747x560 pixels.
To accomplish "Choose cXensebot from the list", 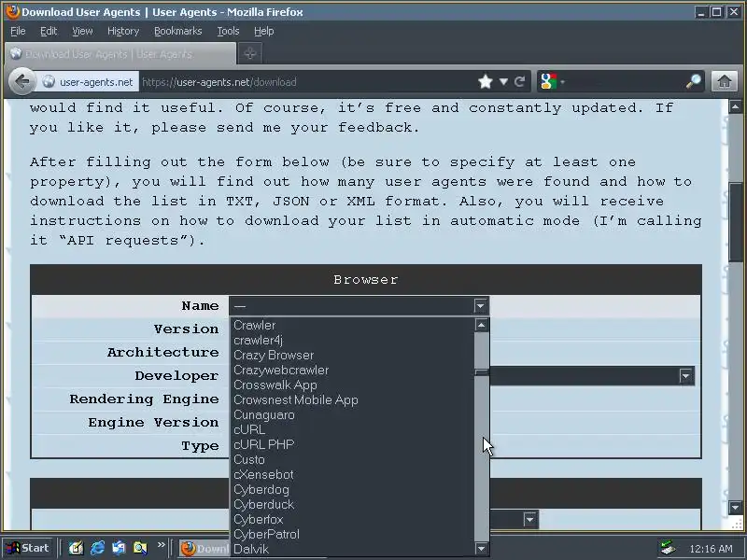I will 353,475.
